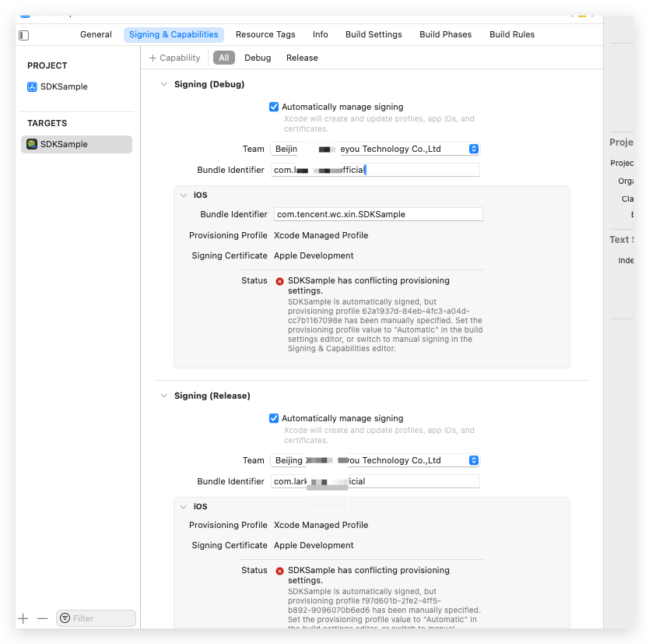The image size is (649, 644).
Task: Collapse the Signing (Release) section
Action: [164, 396]
